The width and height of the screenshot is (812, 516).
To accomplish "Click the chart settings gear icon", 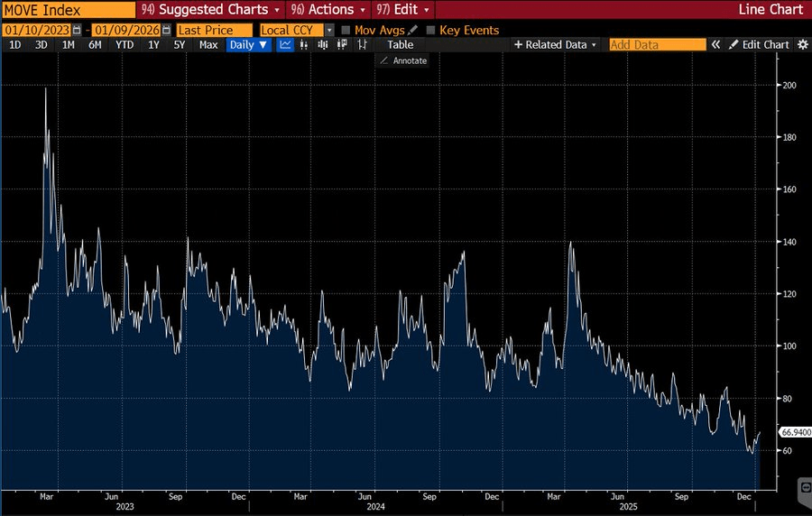I will pos(802,44).
